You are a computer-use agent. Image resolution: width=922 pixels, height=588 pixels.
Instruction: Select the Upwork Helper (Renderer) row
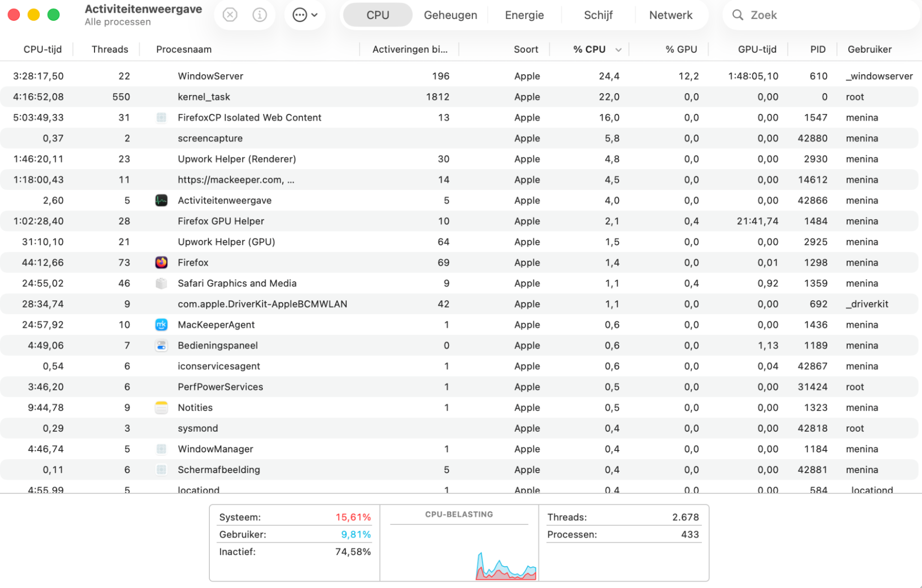point(459,159)
